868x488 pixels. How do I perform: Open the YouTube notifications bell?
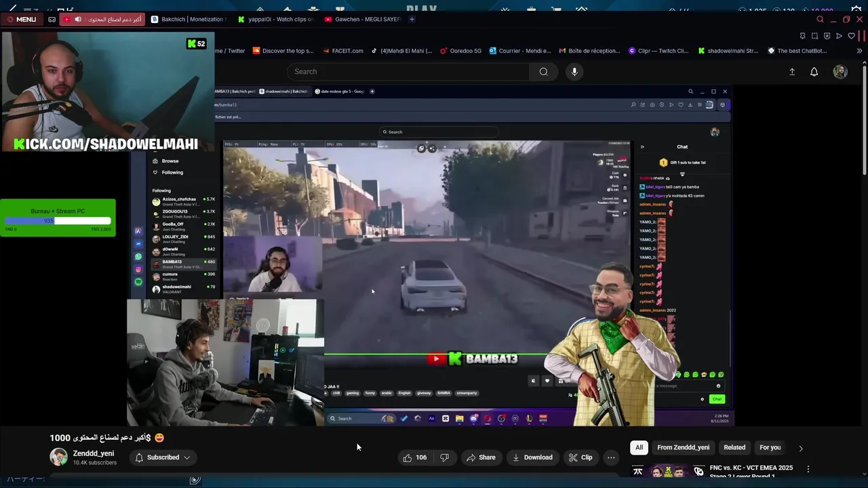(x=814, y=72)
